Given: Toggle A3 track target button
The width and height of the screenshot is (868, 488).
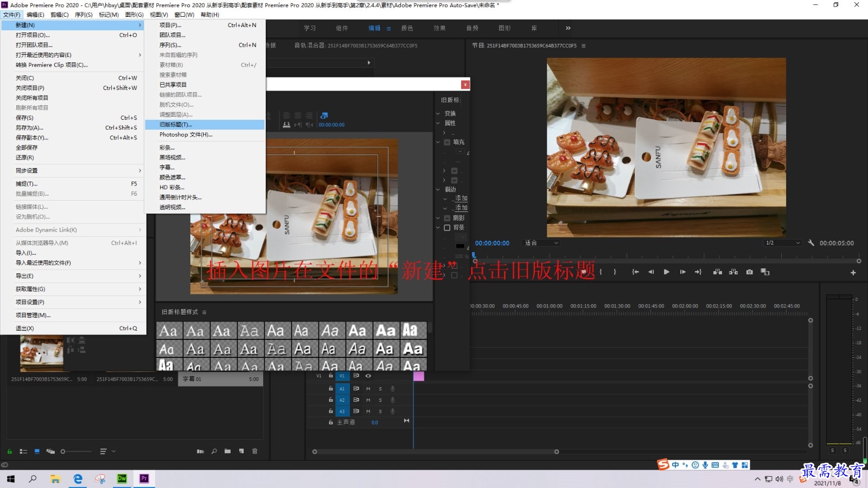Looking at the screenshot, I should pyautogui.click(x=342, y=412).
